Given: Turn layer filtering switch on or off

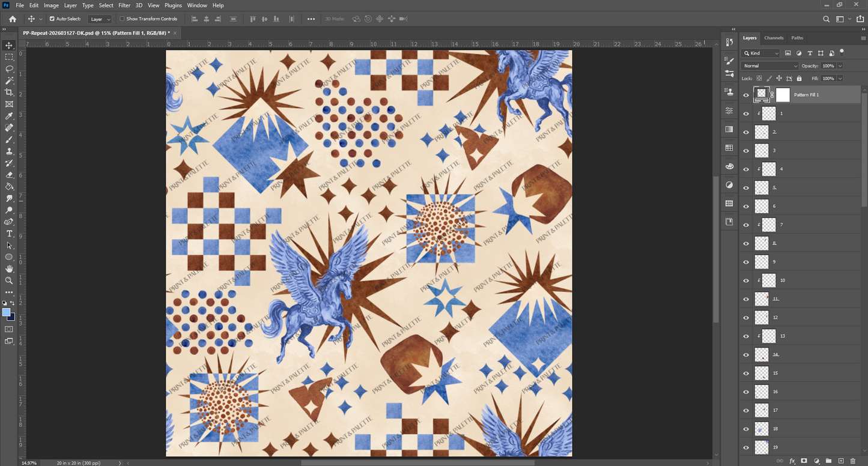Looking at the screenshot, I should (x=842, y=52).
